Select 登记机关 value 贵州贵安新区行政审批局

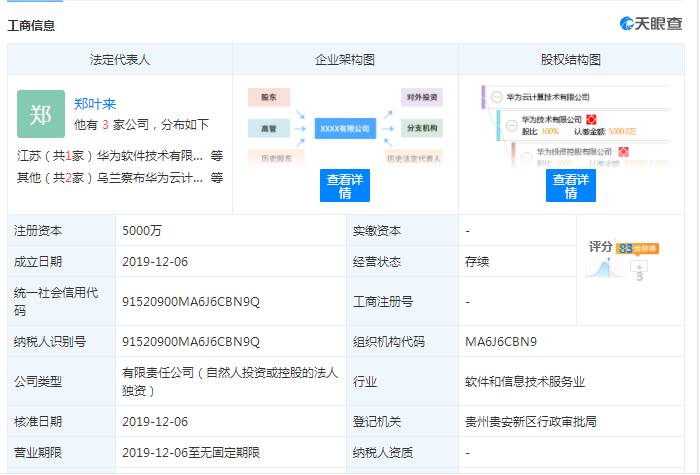click(531, 421)
